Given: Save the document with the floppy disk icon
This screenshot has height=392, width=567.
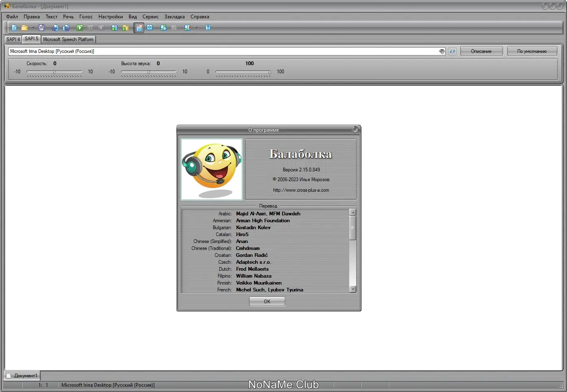Looking at the screenshot, I should coord(41,28).
